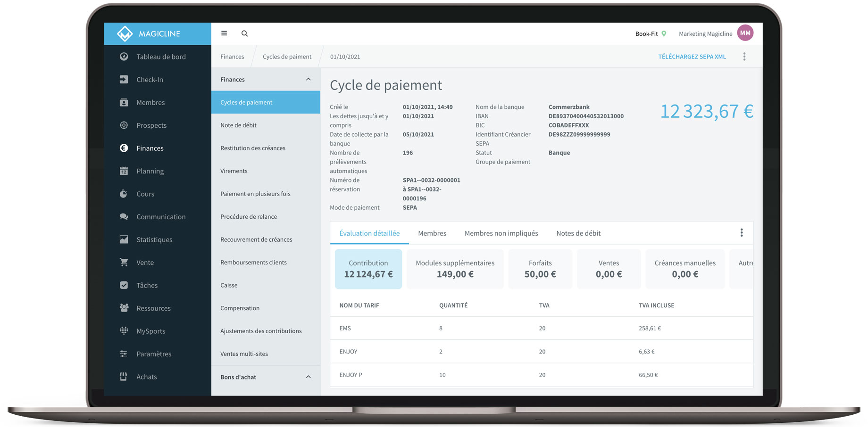Screen dimensions: 868x427
Task: Click the Finances euro icon
Action: pos(124,148)
